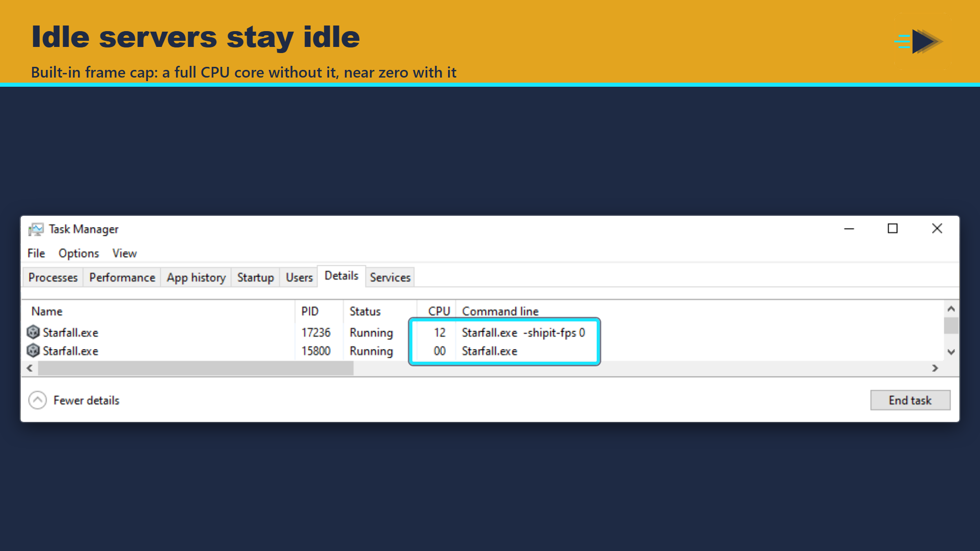Screen dimensions: 980x551
Task: Click the Task Manager title bar icon
Action: click(x=36, y=230)
